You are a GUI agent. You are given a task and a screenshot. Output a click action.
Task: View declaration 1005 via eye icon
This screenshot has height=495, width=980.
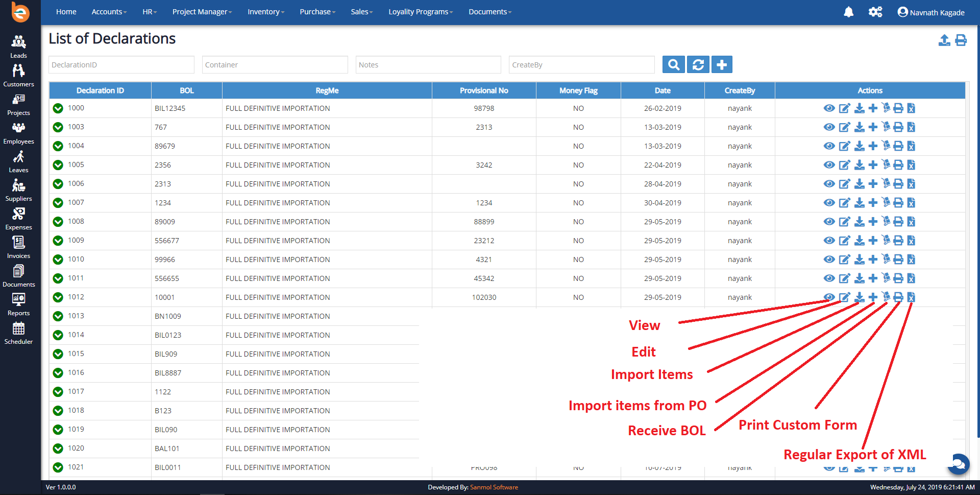[829, 165]
